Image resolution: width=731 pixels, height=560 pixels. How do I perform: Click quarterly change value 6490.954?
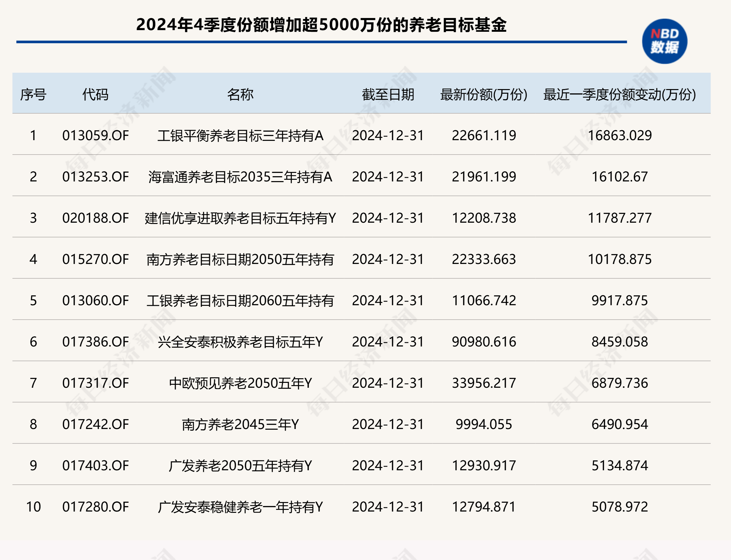pos(620,425)
